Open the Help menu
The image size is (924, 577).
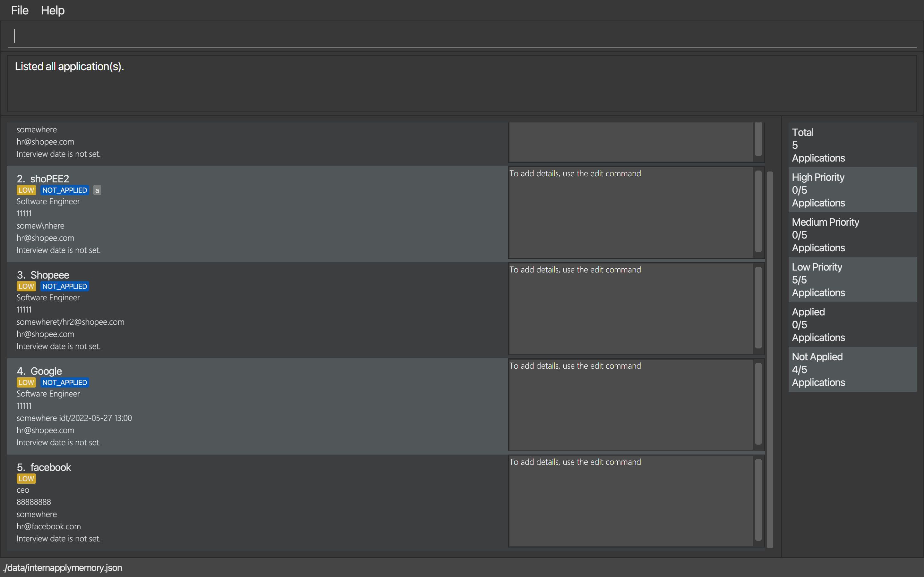tap(53, 10)
